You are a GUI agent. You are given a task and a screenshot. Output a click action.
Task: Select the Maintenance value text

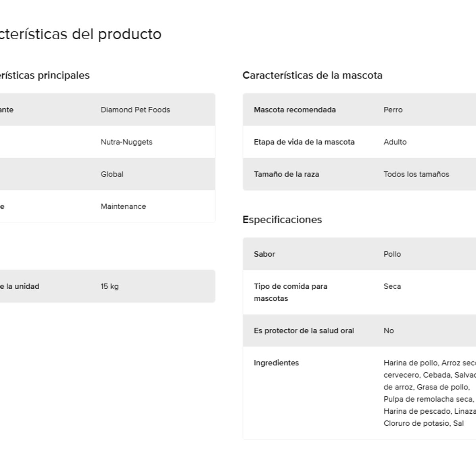click(123, 206)
